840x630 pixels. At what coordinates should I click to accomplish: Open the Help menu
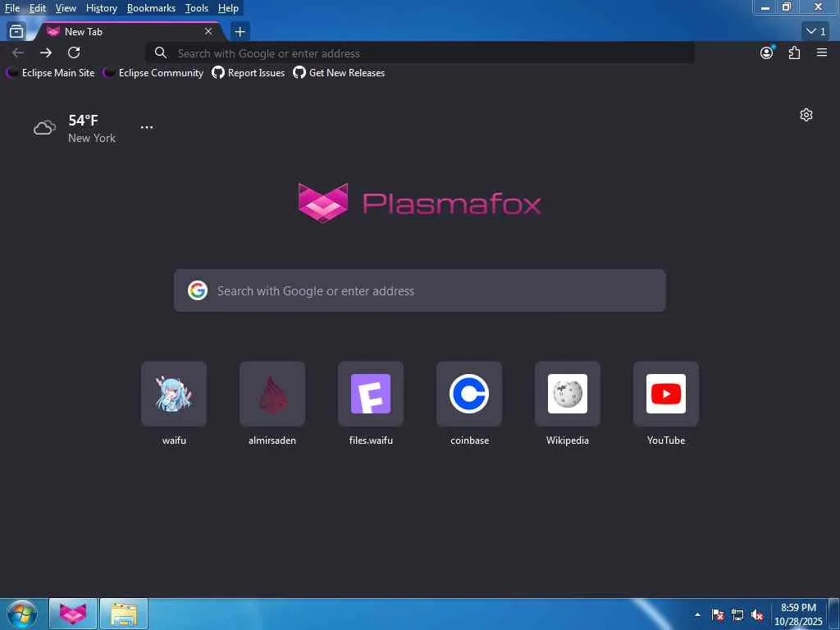click(x=228, y=8)
